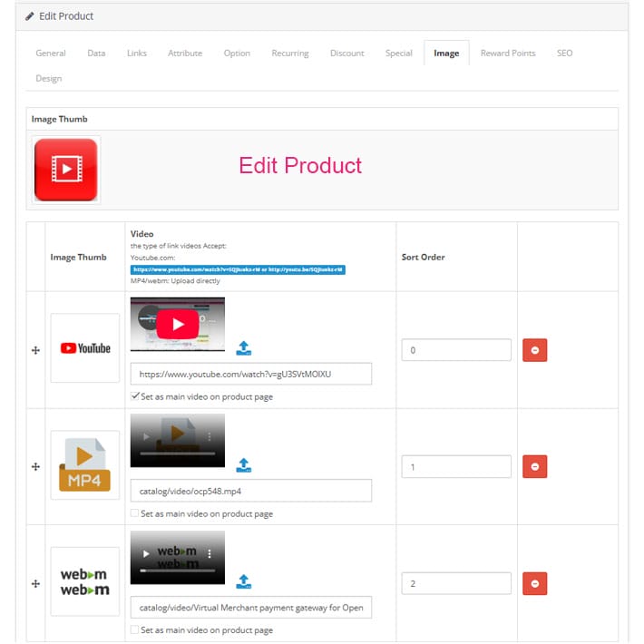Click the red video Image Thumb

65,170
